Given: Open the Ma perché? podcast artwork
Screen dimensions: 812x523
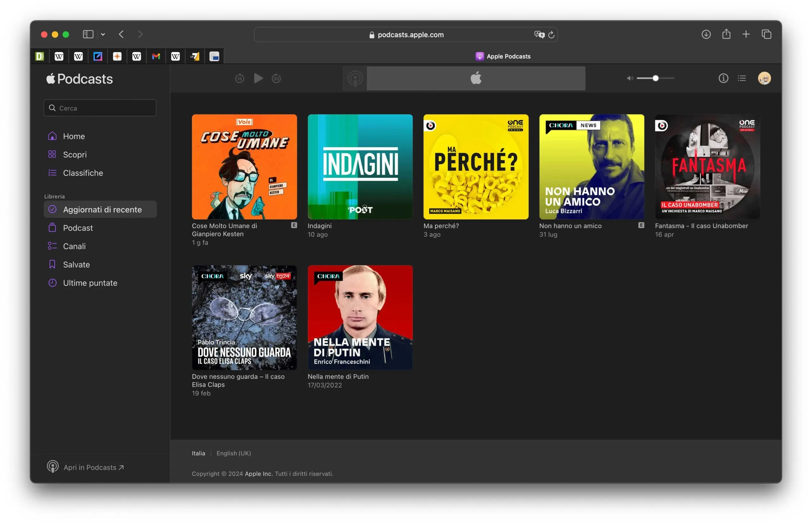Looking at the screenshot, I should pos(476,167).
